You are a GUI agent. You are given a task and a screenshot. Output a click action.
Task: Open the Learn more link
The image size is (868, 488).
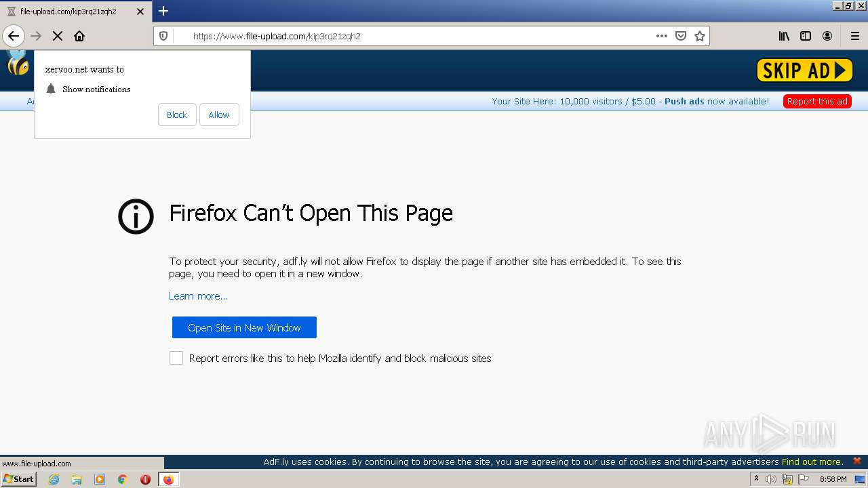click(198, 296)
